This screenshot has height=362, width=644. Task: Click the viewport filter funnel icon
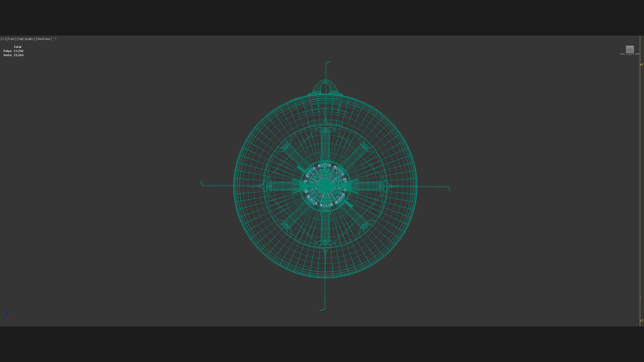tap(56, 39)
